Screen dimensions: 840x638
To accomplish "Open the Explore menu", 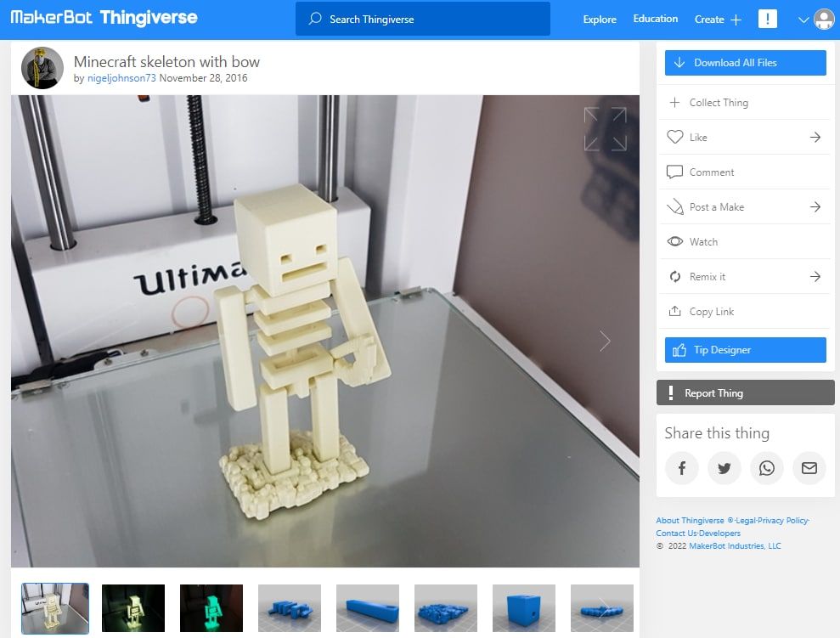I will coord(599,19).
